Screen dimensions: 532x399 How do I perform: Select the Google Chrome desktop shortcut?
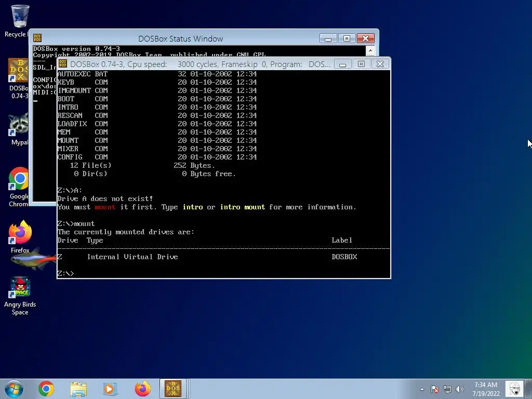19,187
